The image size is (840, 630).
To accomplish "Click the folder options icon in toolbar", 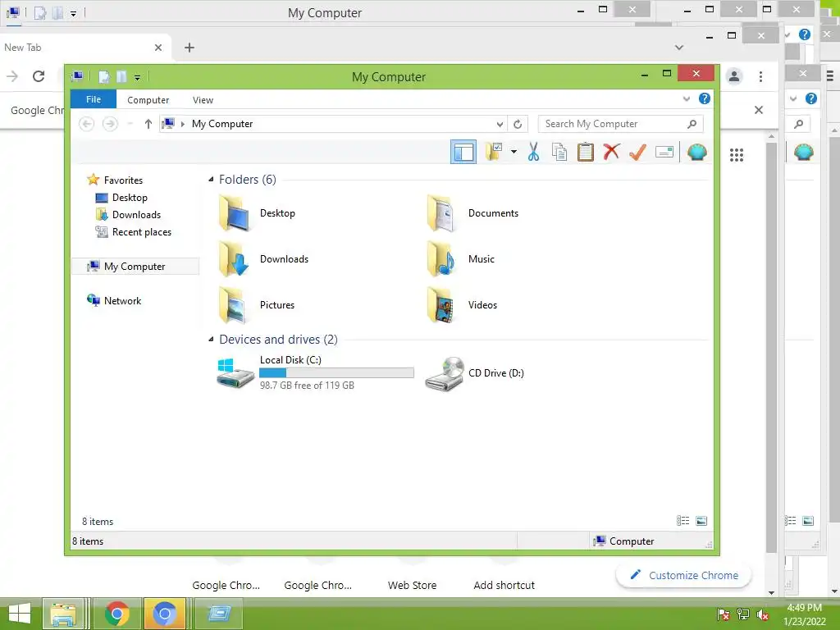I will tap(493, 152).
